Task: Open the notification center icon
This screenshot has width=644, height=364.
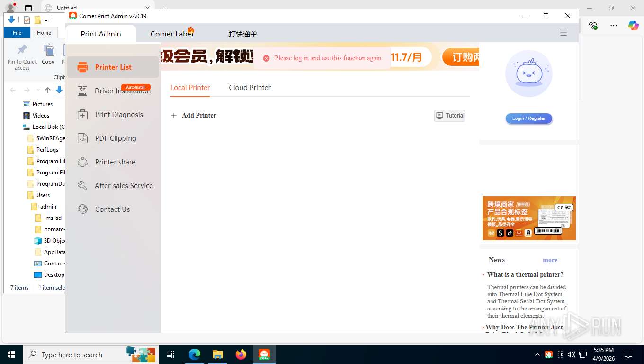Action: click(628, 355)
